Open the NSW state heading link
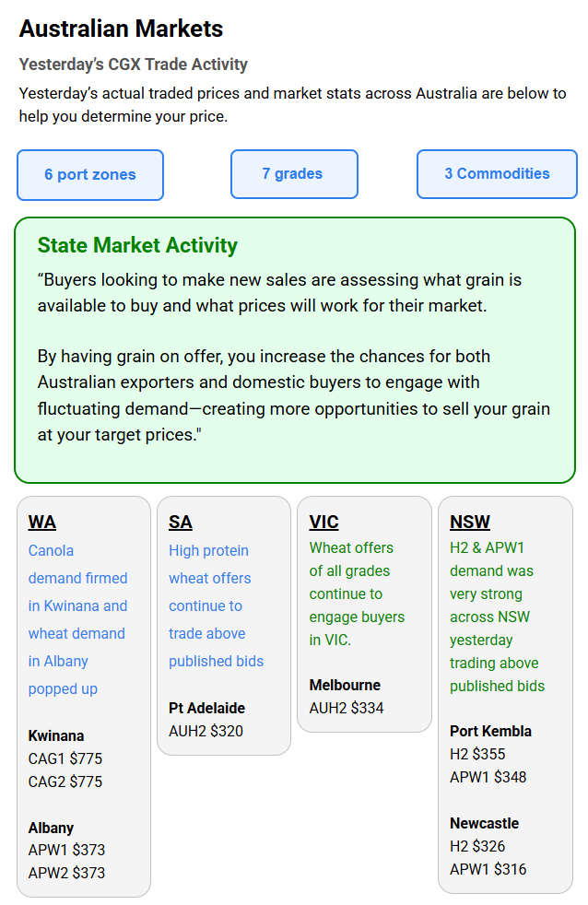The image size is (588, 905). click(470, 523)
